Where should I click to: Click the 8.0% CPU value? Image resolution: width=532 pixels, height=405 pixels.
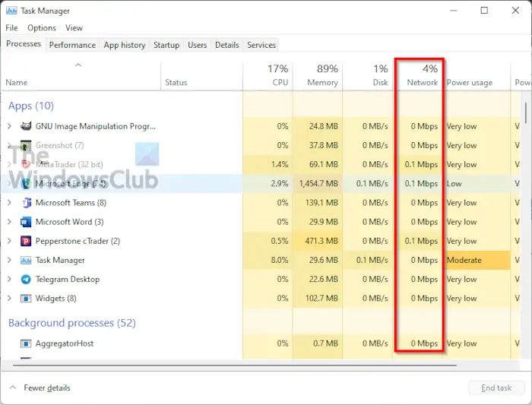click(x=279, y=260)
